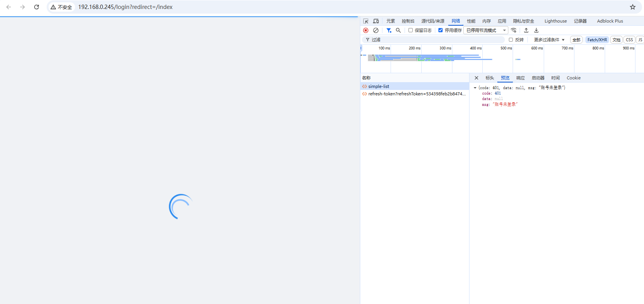Click the inspect element picker icon
The width and height of the screenshot is (644, 304).
point(366,21)
